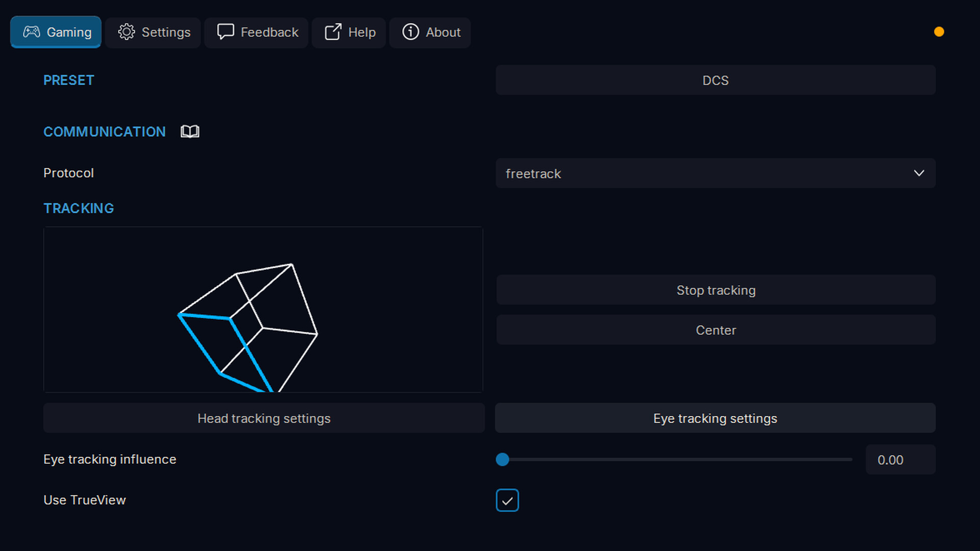The image size is (980, 551).
Task: Open the About tab
Action: pyautogui.click(x=430, y=32)
